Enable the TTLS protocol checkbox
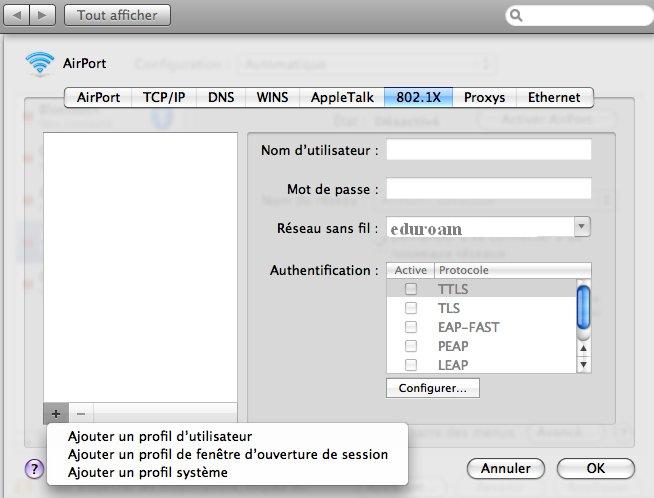 pos(411,289)
